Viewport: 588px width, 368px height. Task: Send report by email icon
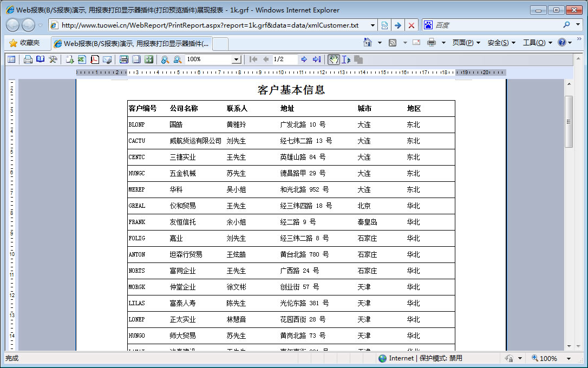107,60
